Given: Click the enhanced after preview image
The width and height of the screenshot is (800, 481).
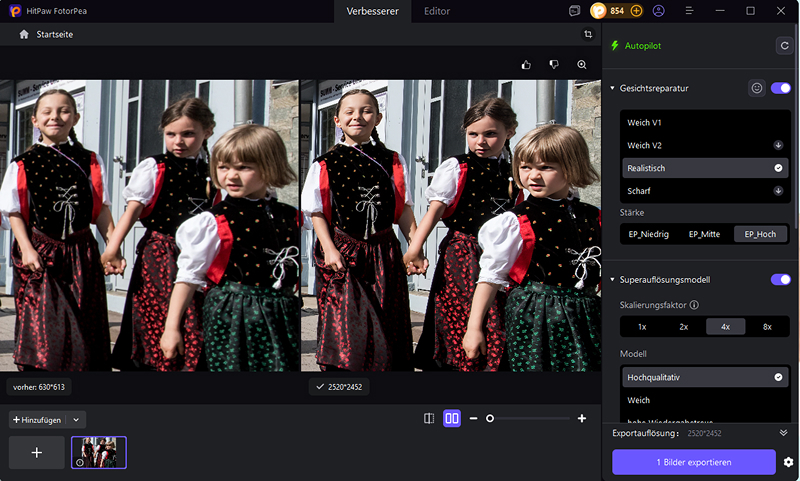Looking at the screenshot, I should click(x=451, y=225).
